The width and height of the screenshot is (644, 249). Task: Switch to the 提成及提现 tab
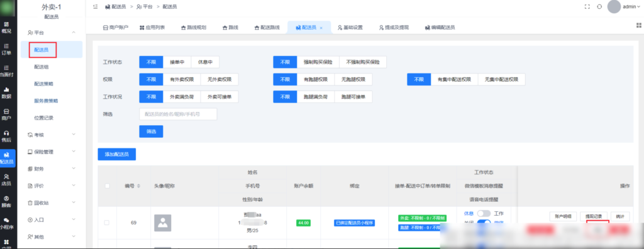click(394, 28)
